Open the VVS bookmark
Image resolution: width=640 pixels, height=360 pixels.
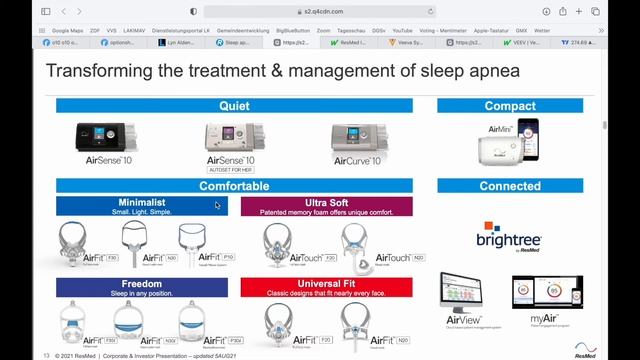point(111,31)
